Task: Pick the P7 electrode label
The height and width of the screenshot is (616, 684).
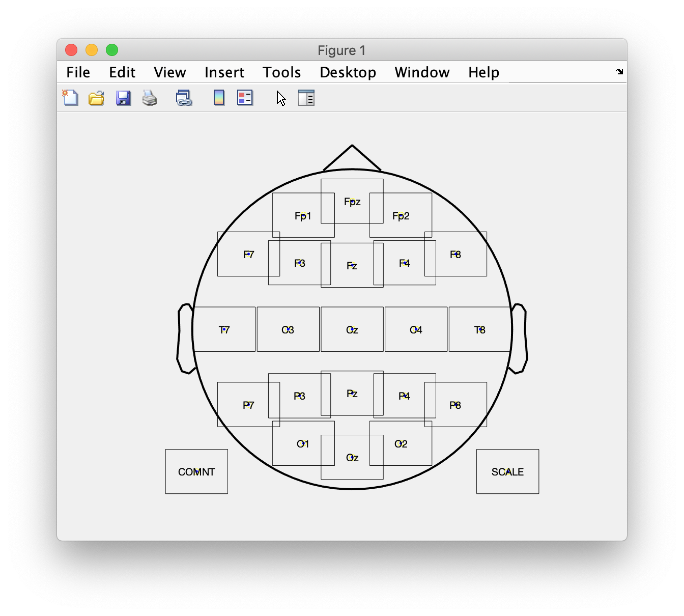Action: (x=248, y=405)
